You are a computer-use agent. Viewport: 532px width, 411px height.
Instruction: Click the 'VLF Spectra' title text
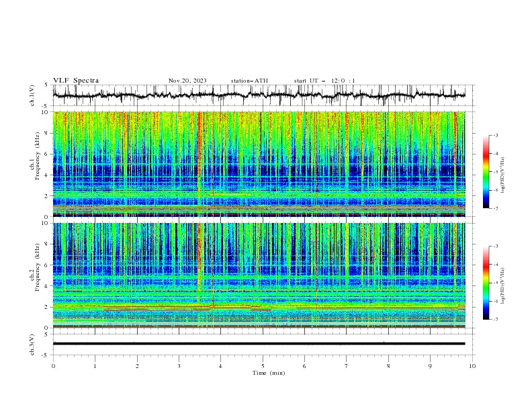[x=76, y=81]
